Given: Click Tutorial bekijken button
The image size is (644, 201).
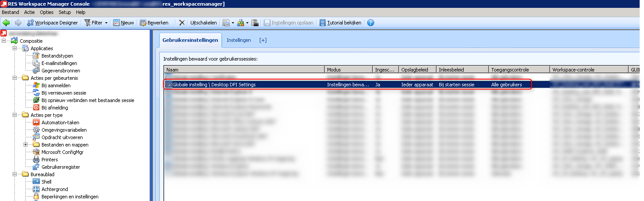Looking at the screenshot, I should coord(341,23).
